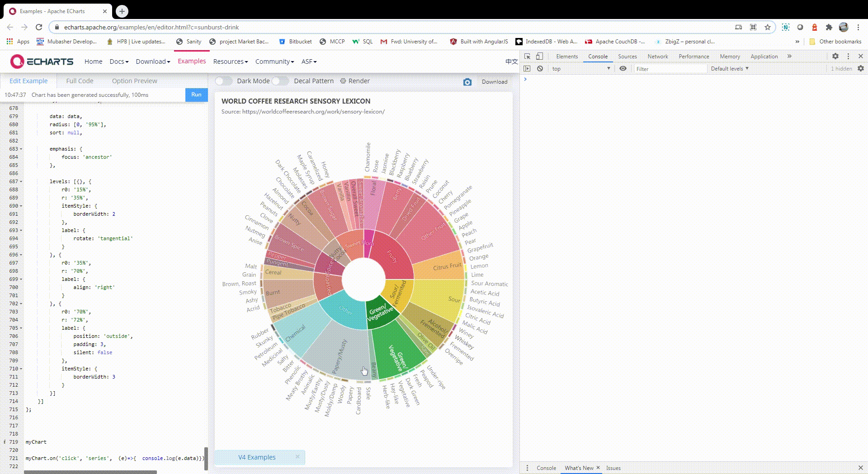Click the cast/device icon in address bar

click(739, 27)
